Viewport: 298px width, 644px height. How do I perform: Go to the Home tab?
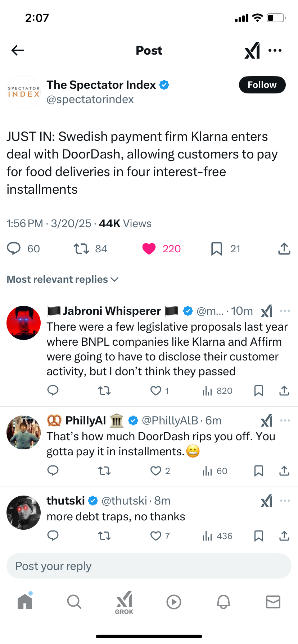(x=25, y=601)
